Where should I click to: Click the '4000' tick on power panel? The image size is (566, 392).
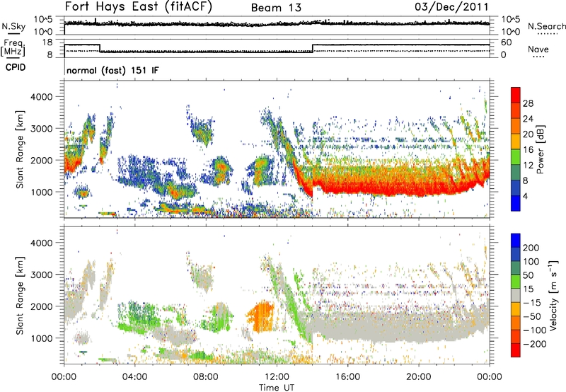[41, 97]
